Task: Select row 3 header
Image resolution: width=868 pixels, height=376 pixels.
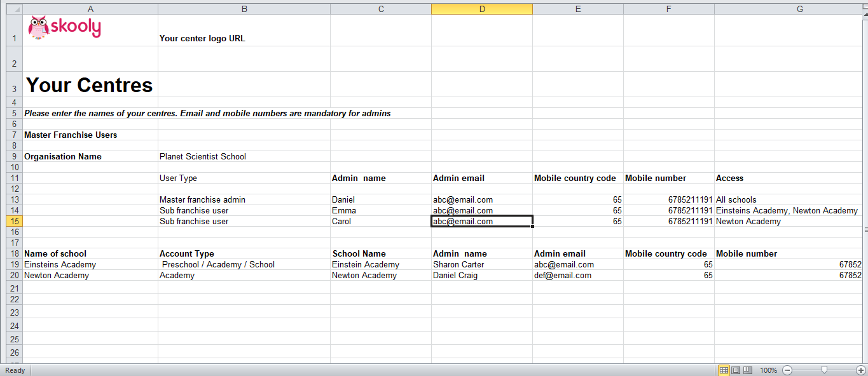Action: pos(14,84)
